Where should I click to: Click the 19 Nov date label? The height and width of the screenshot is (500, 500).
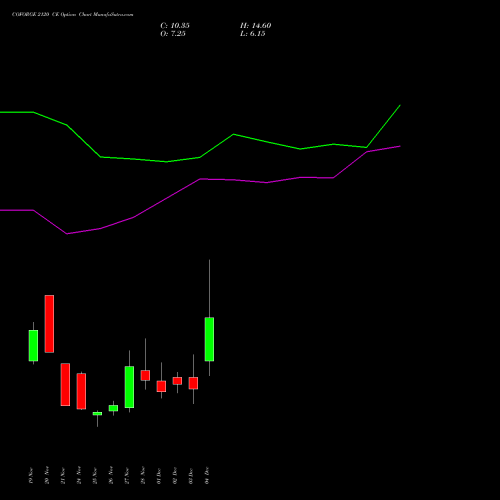(31, 476)
